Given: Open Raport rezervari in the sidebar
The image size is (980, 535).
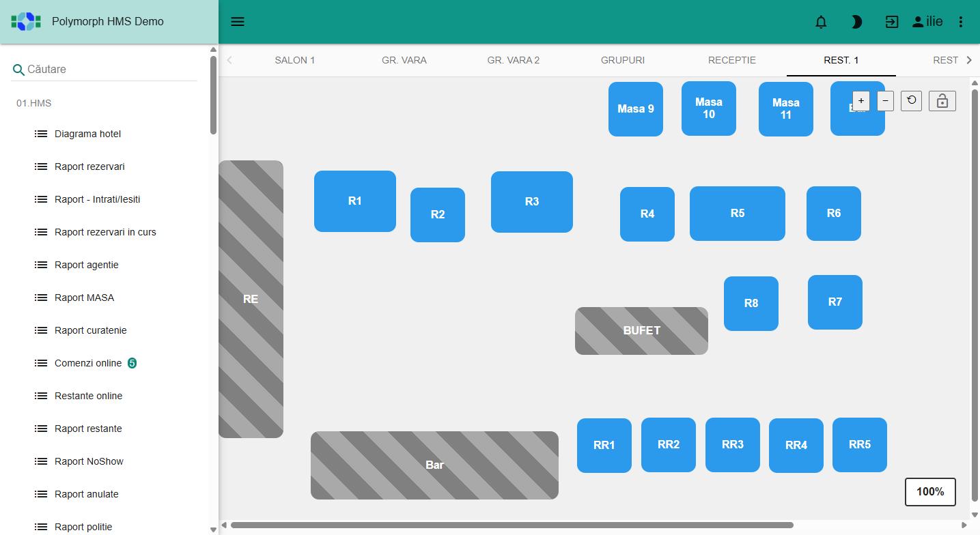Looking at the screenshot, I should 89,167.
